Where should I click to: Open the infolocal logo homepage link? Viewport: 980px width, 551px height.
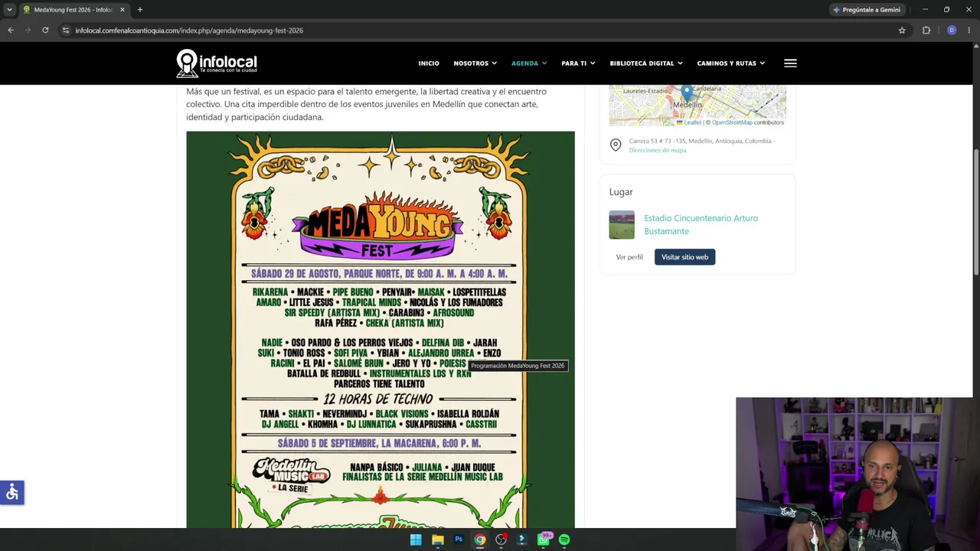coord(217,64)
